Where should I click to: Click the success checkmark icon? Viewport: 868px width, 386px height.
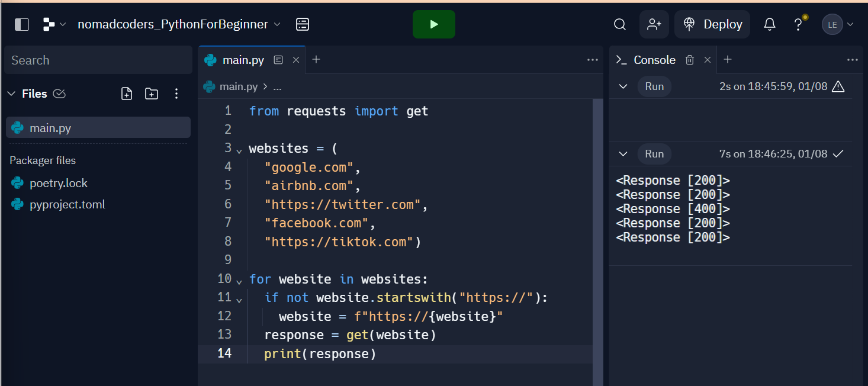pos(838,154)
